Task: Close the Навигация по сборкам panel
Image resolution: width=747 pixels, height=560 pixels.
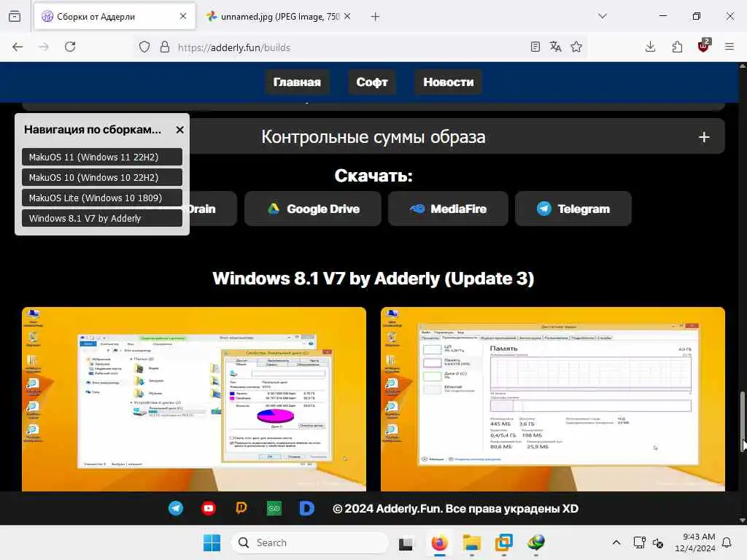Action: tap(179, 130)
